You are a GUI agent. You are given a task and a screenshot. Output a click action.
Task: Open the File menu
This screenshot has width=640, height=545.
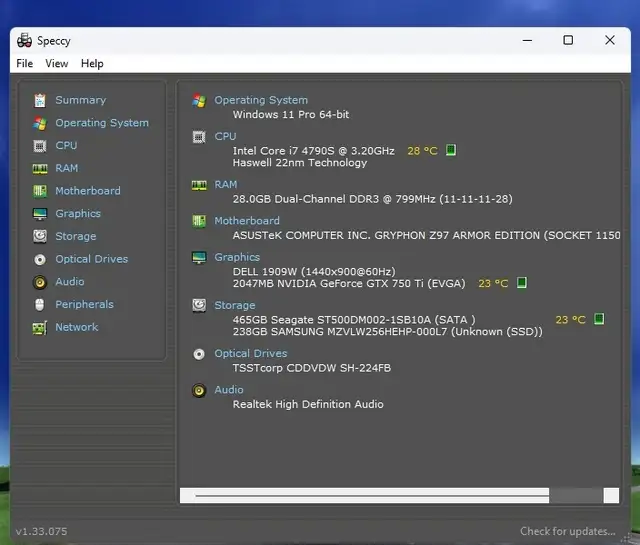24,64
